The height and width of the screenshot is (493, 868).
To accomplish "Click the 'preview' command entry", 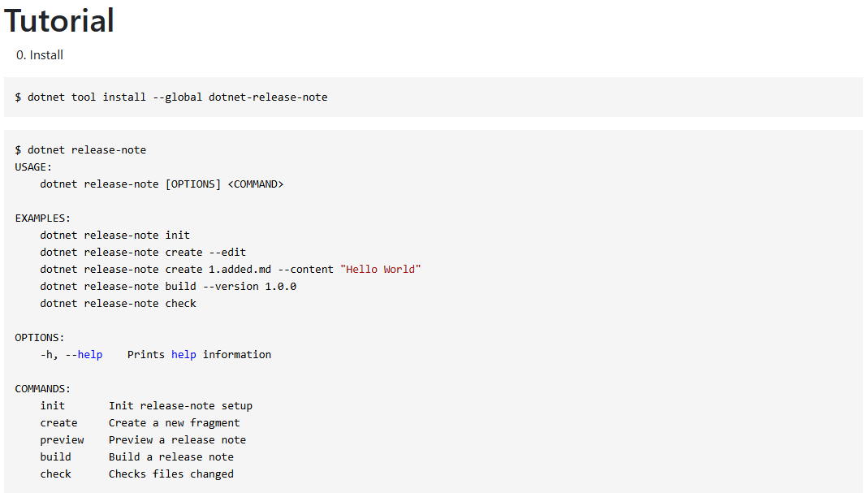I will (x=62, y=440).
